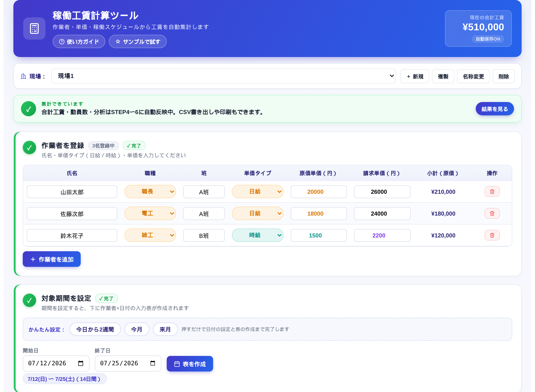Delete the 山田太郎 worker row
The image size is (535, 392).
pyautogui.click(x=492, y=192)
